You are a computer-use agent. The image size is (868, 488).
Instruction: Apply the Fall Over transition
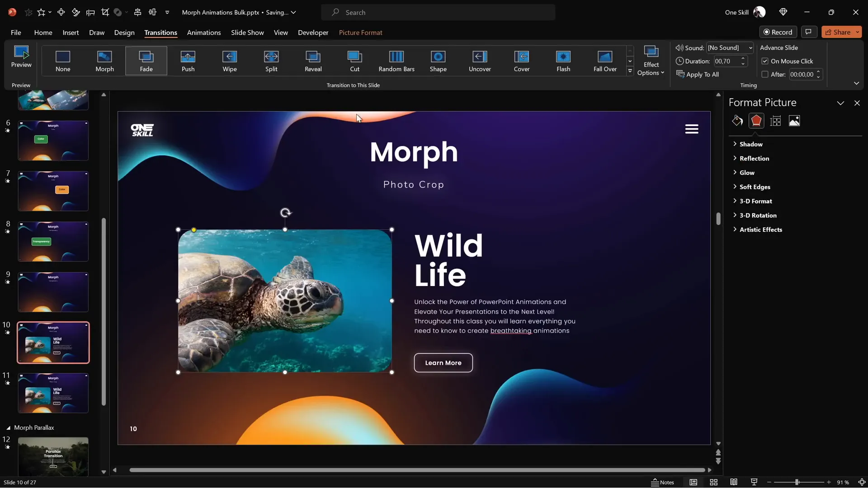(605, 61)
